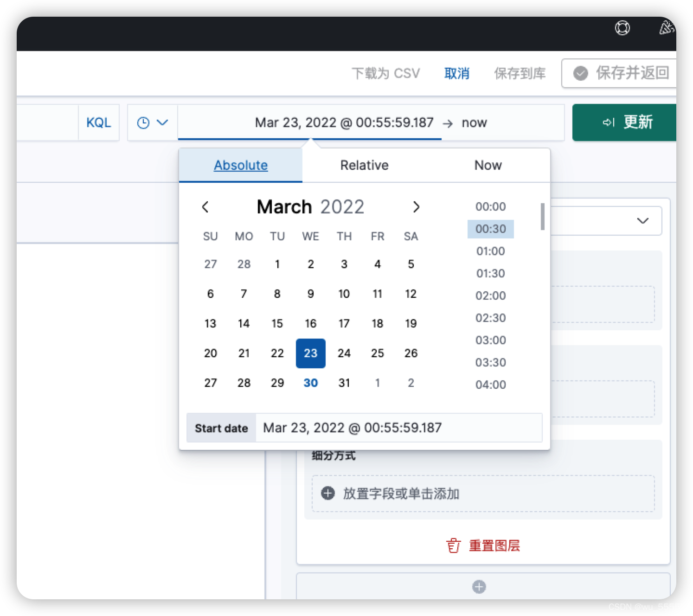Select March 5 on the calendar
693x616 pixels.
tap(411, 264)
